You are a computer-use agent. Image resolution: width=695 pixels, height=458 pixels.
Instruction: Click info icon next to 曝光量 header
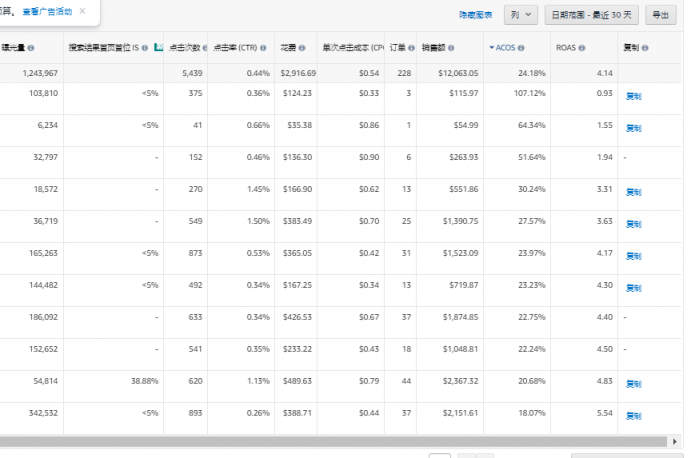tap(31, 48)
